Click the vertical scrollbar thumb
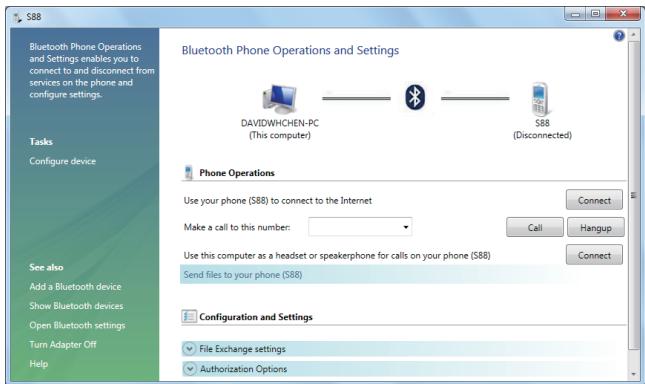This screenshot has width=645, height=384. pos(633,195)
